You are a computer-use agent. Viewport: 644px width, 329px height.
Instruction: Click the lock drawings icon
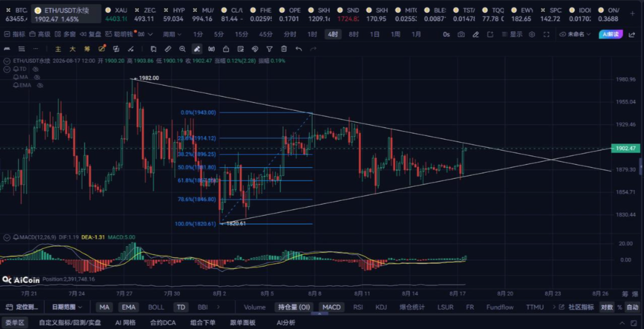226,49
